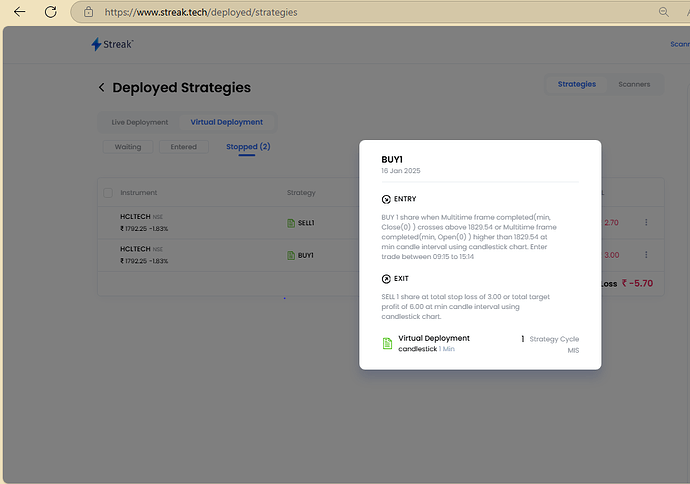Open the Scanner nav link at top right

680,44
